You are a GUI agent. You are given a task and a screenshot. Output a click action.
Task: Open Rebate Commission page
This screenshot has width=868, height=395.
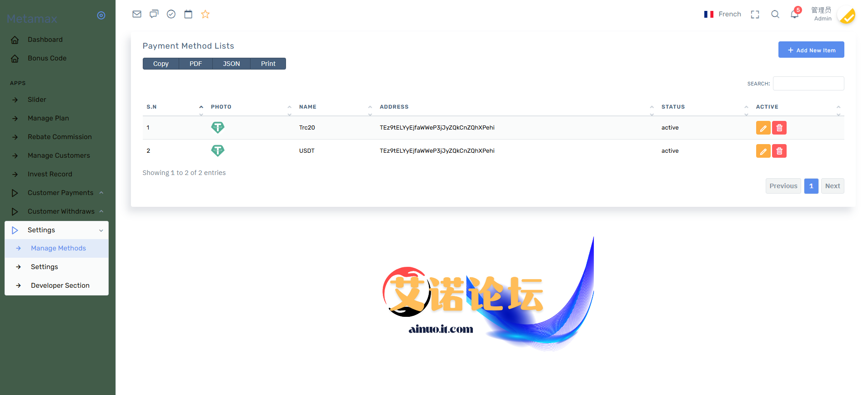pos(60,137)
